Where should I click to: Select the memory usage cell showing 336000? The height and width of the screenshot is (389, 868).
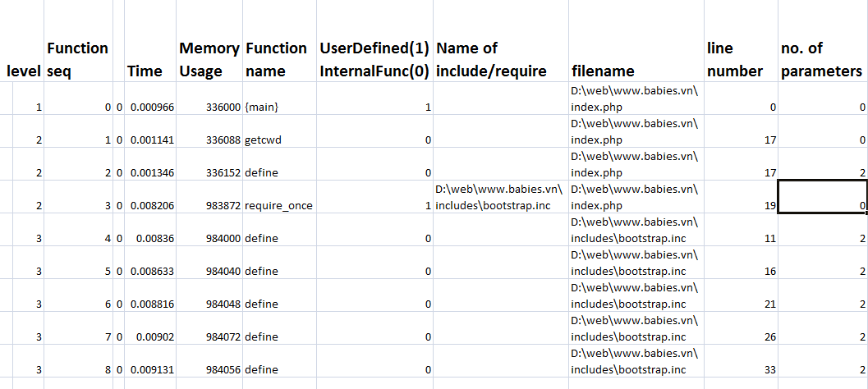pyautogui.click(x=209, y=107)
